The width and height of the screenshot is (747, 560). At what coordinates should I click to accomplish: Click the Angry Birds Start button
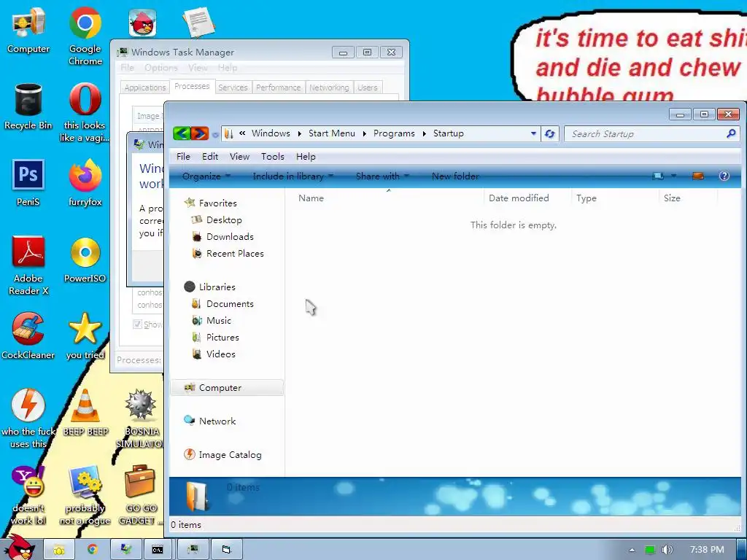[19, 547]
